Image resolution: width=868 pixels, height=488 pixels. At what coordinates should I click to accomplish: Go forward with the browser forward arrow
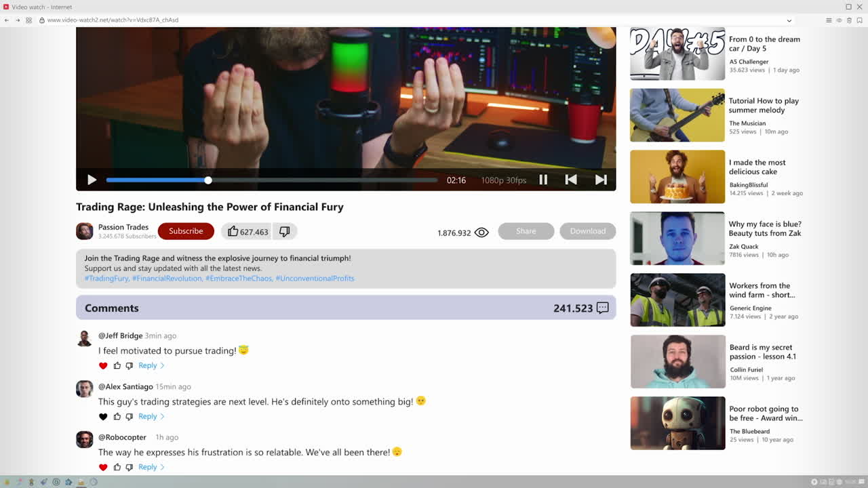pos(18,20)
